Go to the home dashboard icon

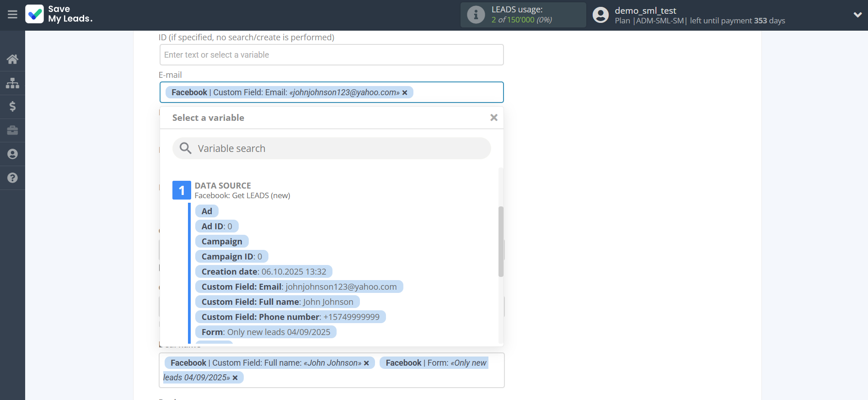tap(12, 59)
